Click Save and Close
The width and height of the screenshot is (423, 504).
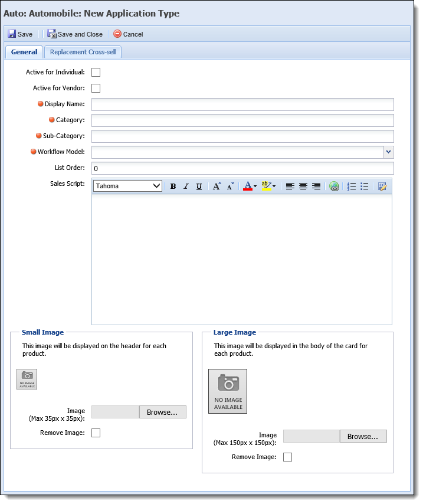pos(75,34)
